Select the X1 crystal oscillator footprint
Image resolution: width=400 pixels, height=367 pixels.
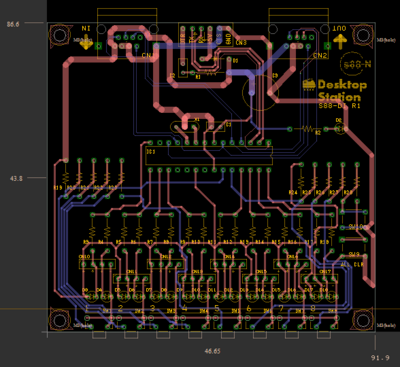[184, 126]
